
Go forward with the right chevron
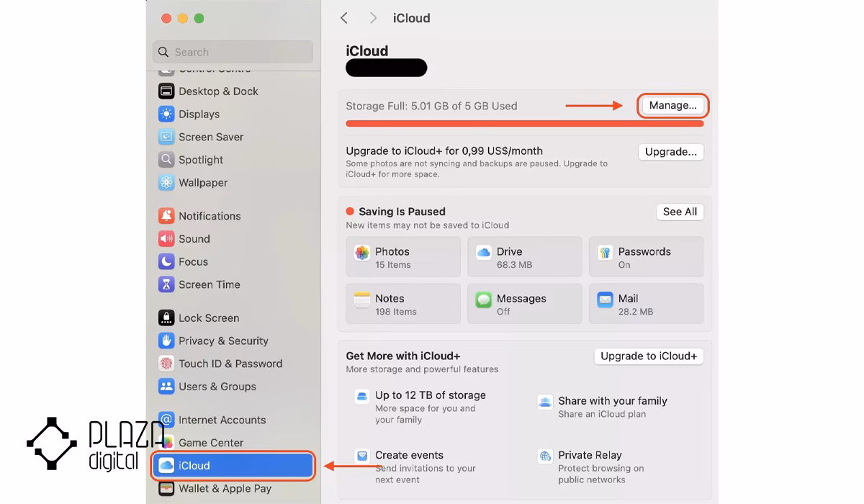373,18
